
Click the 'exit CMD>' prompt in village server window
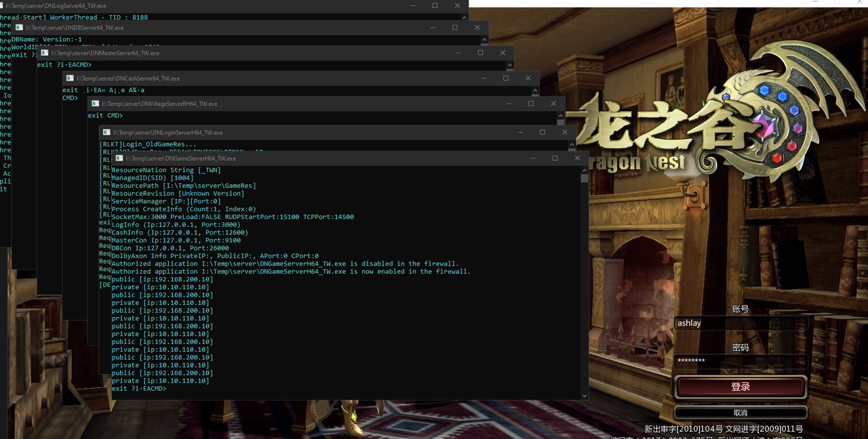[106, 116]
